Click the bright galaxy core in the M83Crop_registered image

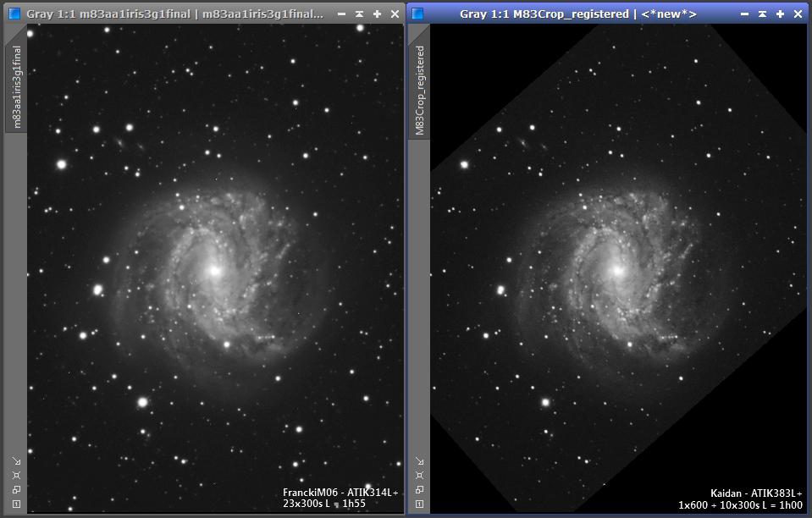click(x=617, y=270)
